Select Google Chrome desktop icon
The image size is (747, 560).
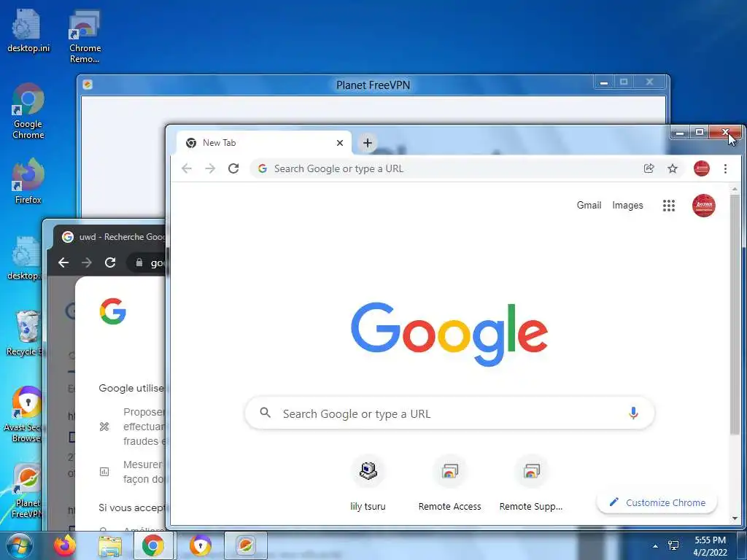[x=28, y=111]
